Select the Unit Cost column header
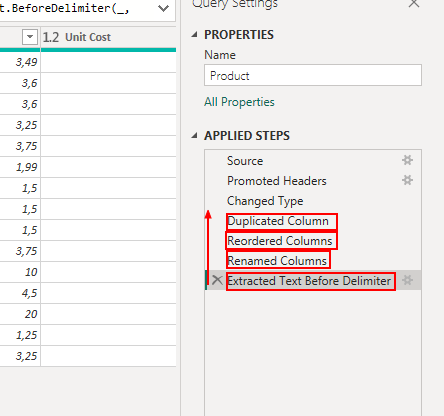 click(108, 37)
